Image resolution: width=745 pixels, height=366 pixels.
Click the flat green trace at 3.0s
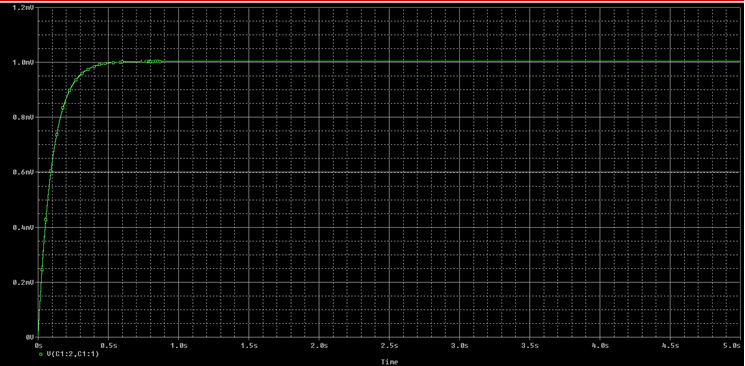459,62
